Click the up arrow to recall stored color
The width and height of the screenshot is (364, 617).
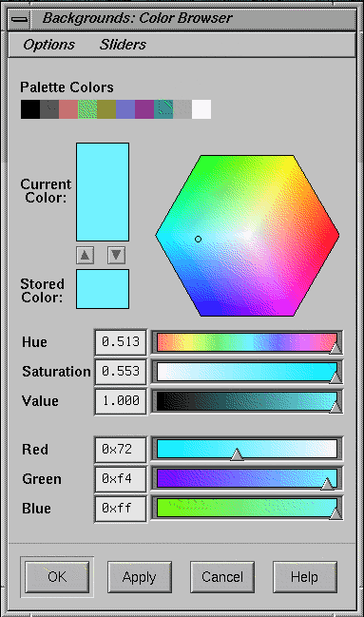pos(85,255)
